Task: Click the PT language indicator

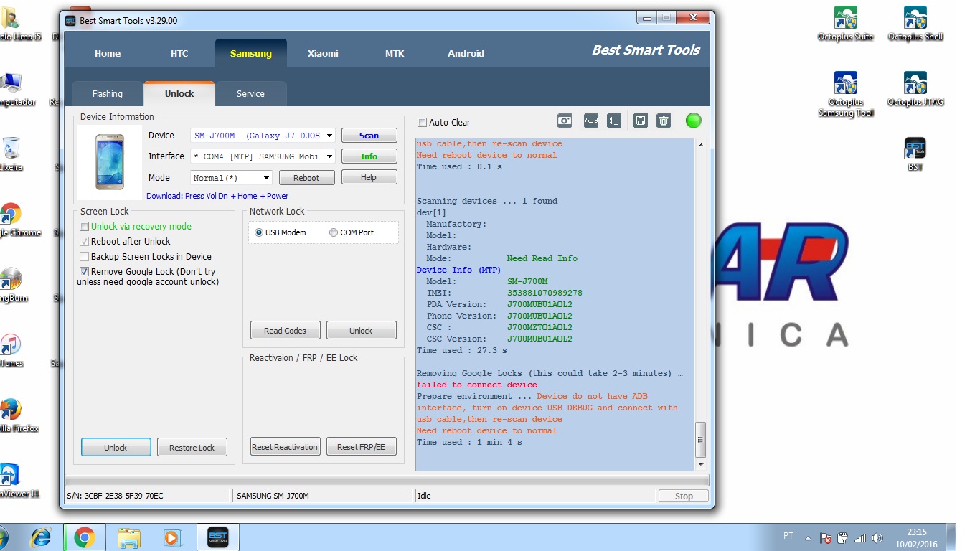Action: (788, 536)
